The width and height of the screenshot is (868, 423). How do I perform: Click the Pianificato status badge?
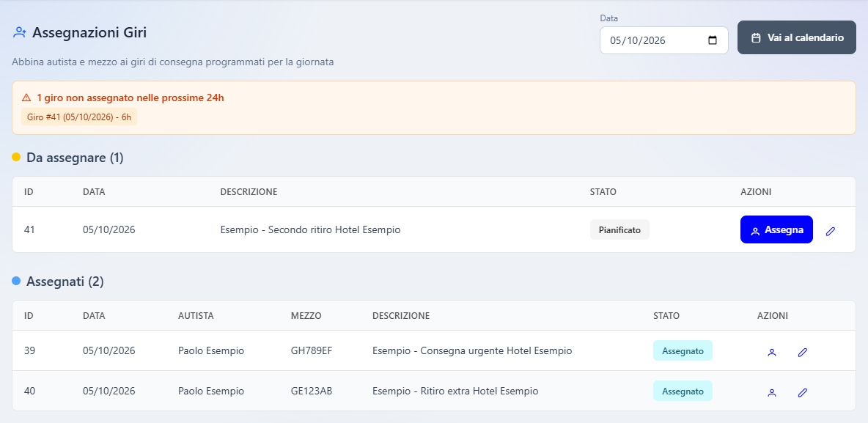pyautogui.click(x=619, y=229)
